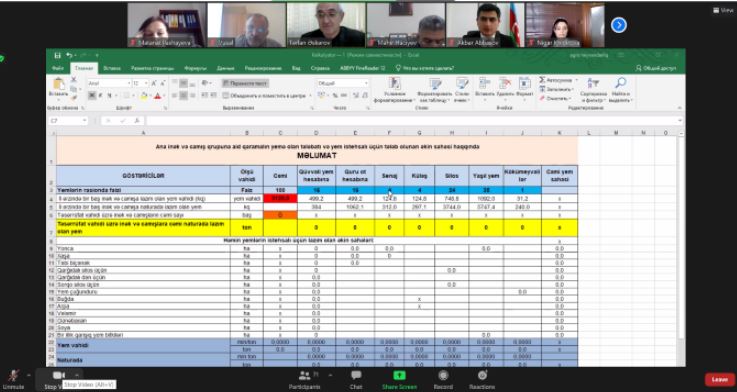Open the font color red swatch
This screenshot has height=392, width=737.
point(157,95)
